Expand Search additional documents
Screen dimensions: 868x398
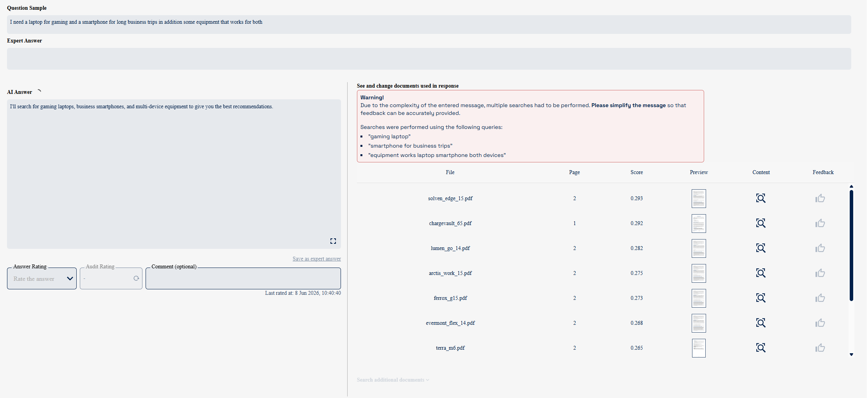(x=393, y=380)
